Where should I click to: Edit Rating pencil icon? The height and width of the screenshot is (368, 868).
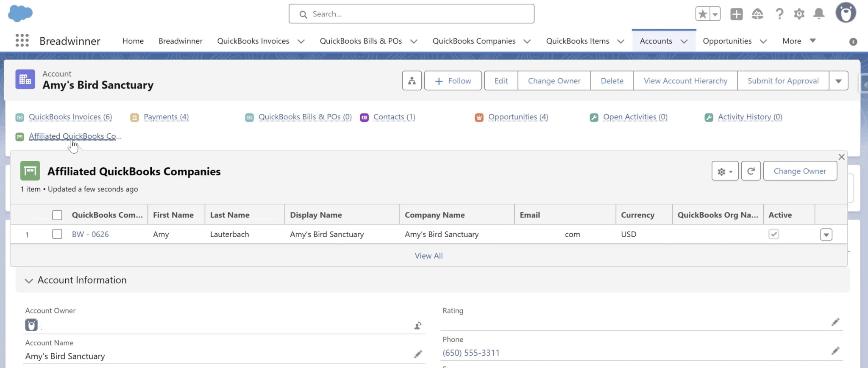click(x=835, y=322)
